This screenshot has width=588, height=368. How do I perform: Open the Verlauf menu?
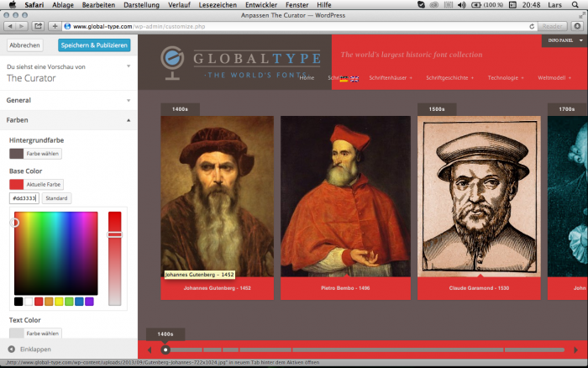point(179,5)
